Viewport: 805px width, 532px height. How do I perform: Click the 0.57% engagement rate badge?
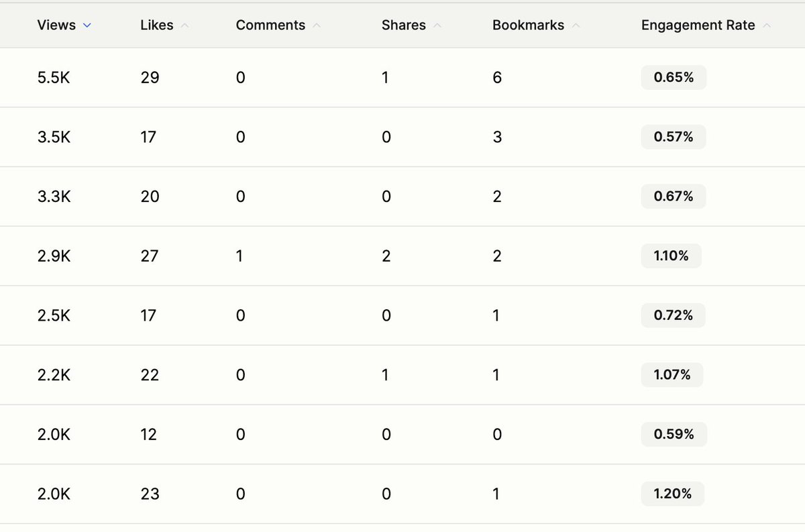pos(674,137)
